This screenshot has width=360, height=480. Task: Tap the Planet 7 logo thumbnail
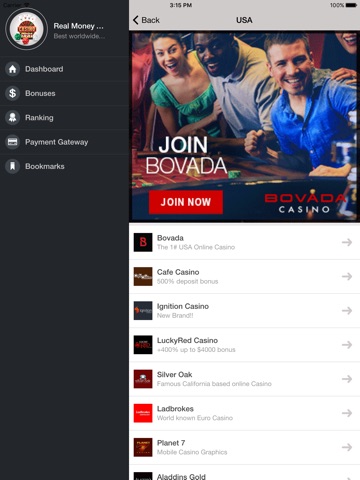tap(143, 447)
